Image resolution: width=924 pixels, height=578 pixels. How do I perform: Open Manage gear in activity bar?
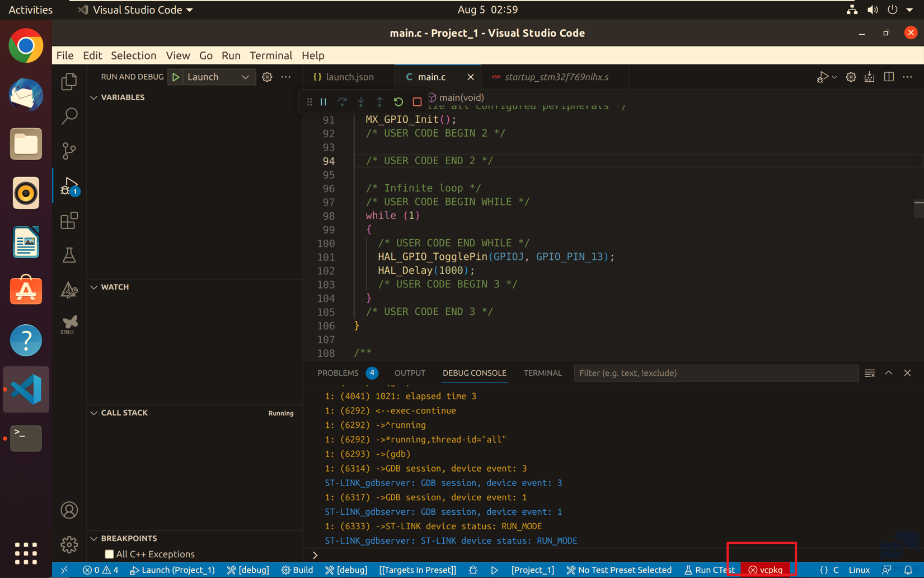click(x=69, y=544)
